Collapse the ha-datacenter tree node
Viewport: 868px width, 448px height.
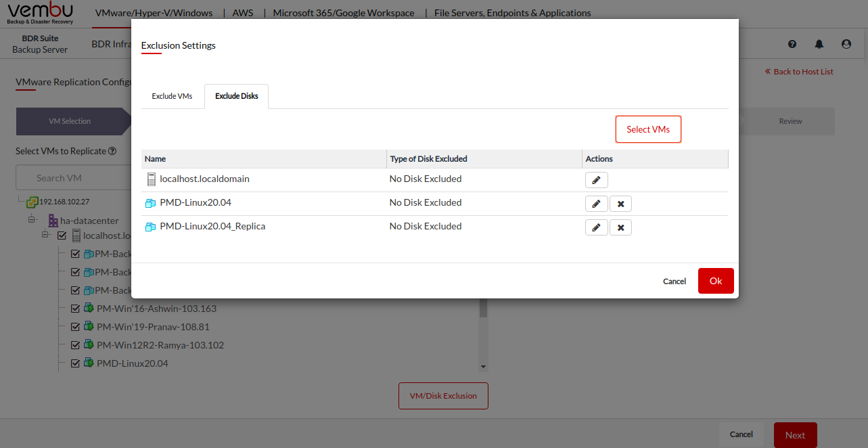[32, 220]
